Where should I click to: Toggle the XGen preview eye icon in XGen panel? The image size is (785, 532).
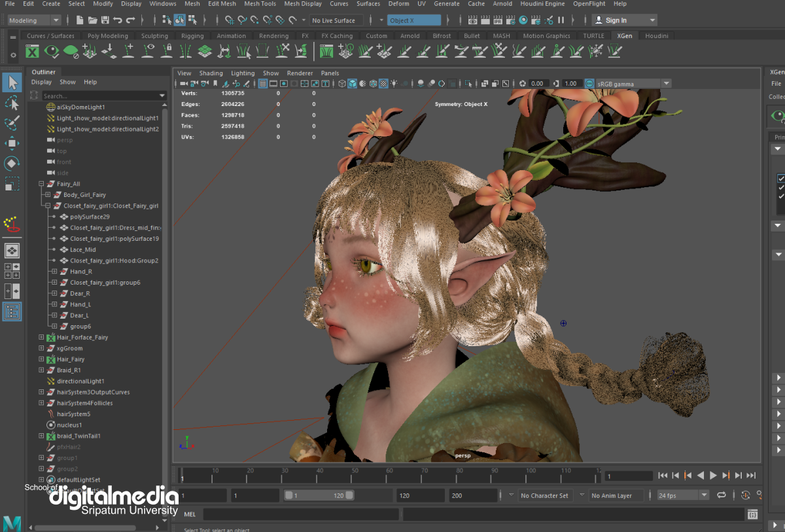777,116
